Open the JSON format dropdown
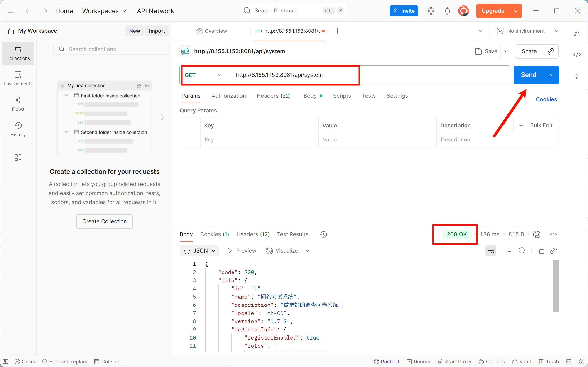Screen dimensions: 588x367 tap(199, 251)
